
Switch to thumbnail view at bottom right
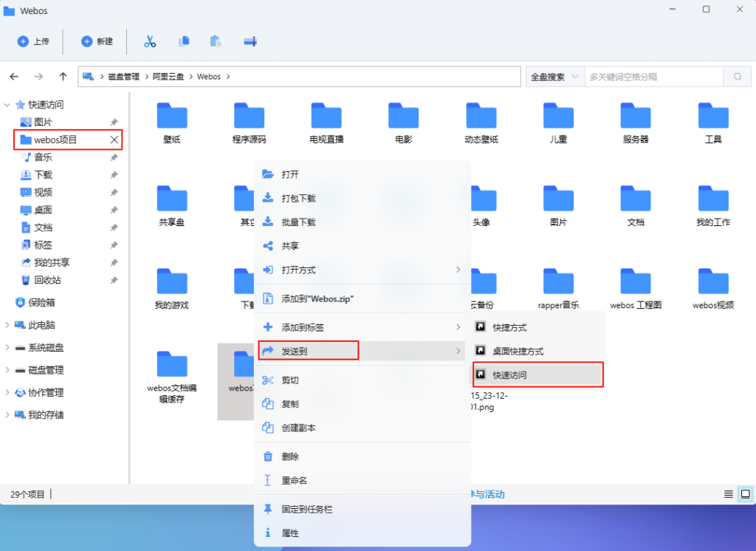[745, 494]
